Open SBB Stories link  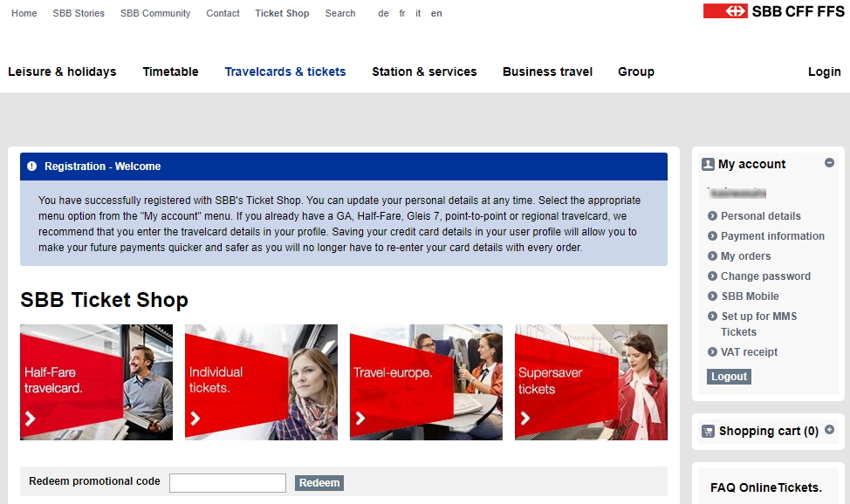(x=79, y=13)
